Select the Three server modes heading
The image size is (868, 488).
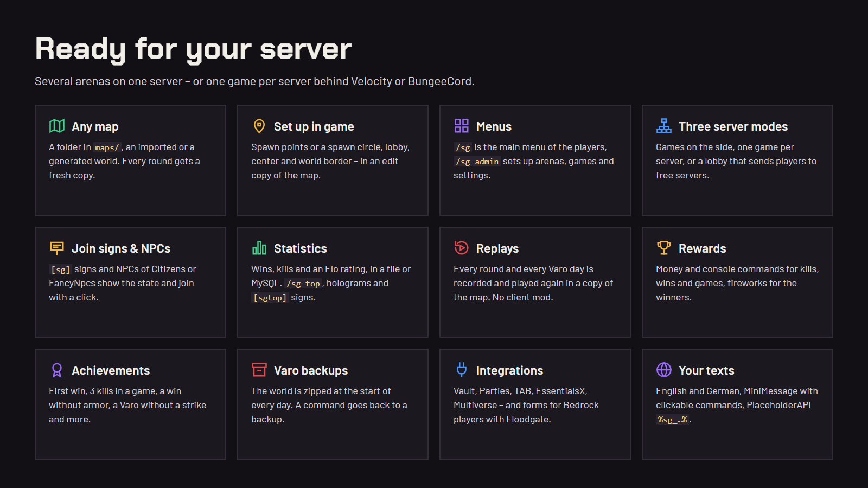733,126
